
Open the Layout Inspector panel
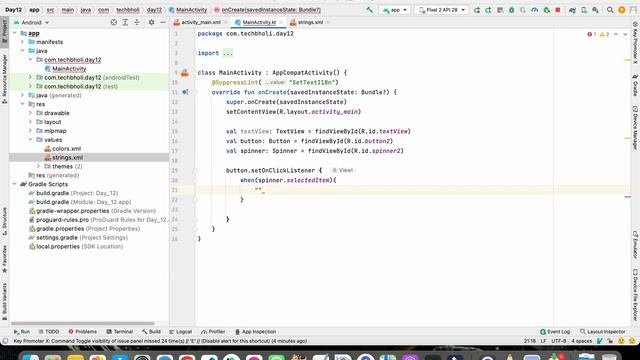(602, 332)
